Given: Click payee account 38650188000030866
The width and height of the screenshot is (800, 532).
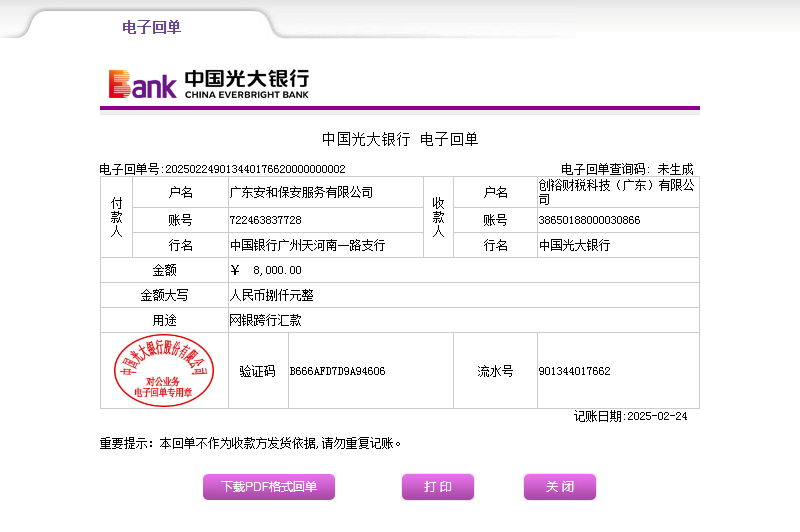Looking at the screenshot, I should pyautogui.click(x=589, y=220).
